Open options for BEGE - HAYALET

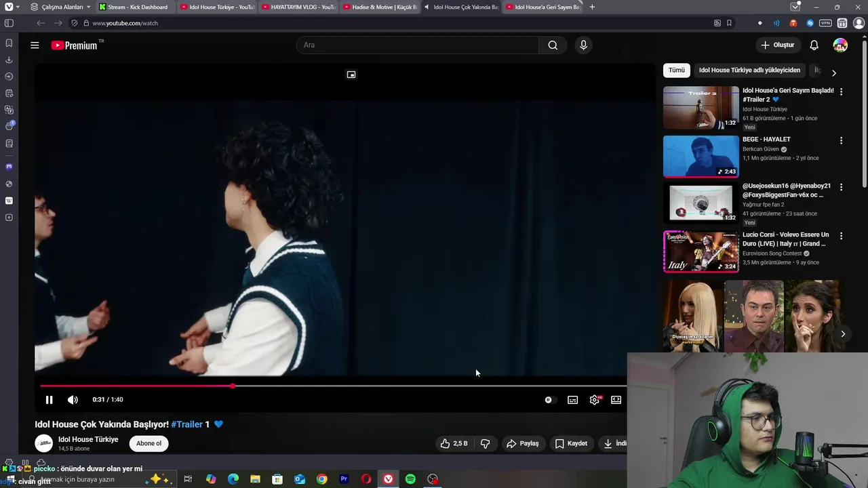[x=841, y=140]
